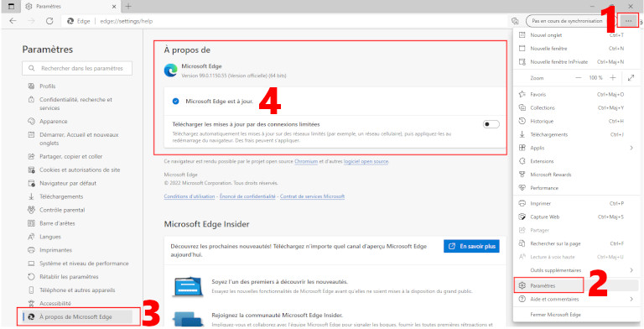The width and height of the screenshot is (644, 329).
Task: Open the Chromium link
Action: point(306,162)
